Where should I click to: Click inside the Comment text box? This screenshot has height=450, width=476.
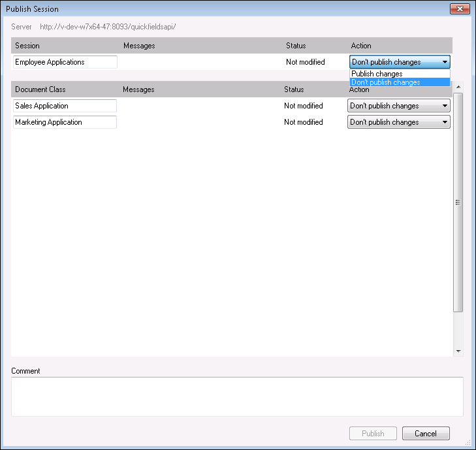click(237, 396)
